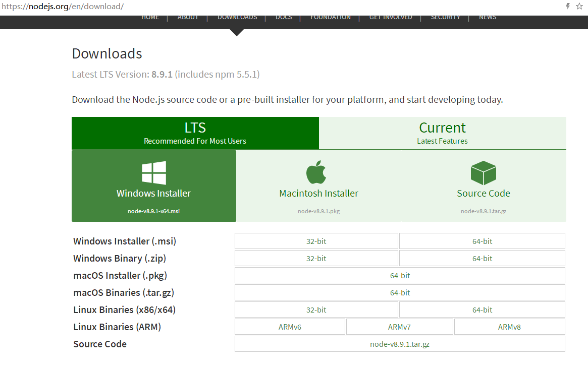Choose 32-bit for Windows Installer (.msi)
This screenshot has height=371, width=588.
(316, 241)
